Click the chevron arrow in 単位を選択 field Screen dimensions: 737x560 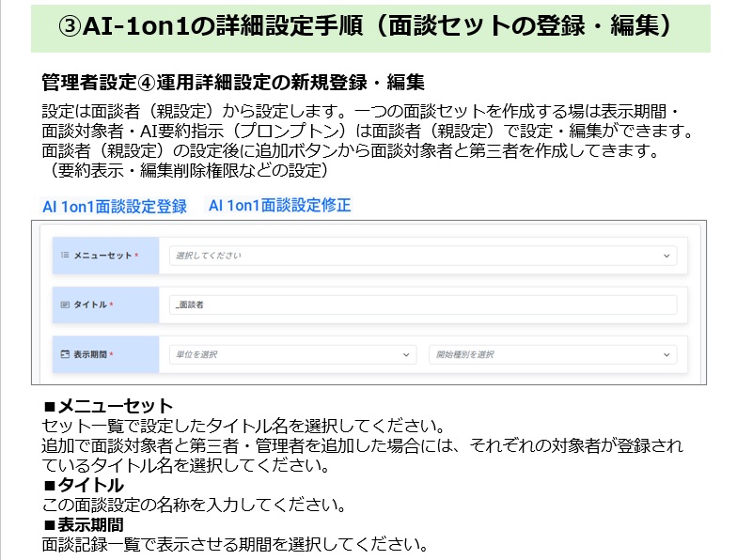[406, 355]
